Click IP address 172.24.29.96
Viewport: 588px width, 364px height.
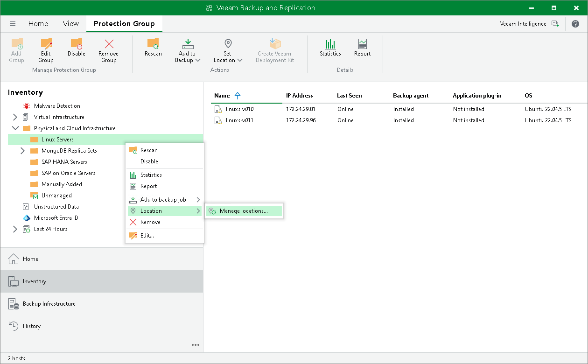point(301,120)
